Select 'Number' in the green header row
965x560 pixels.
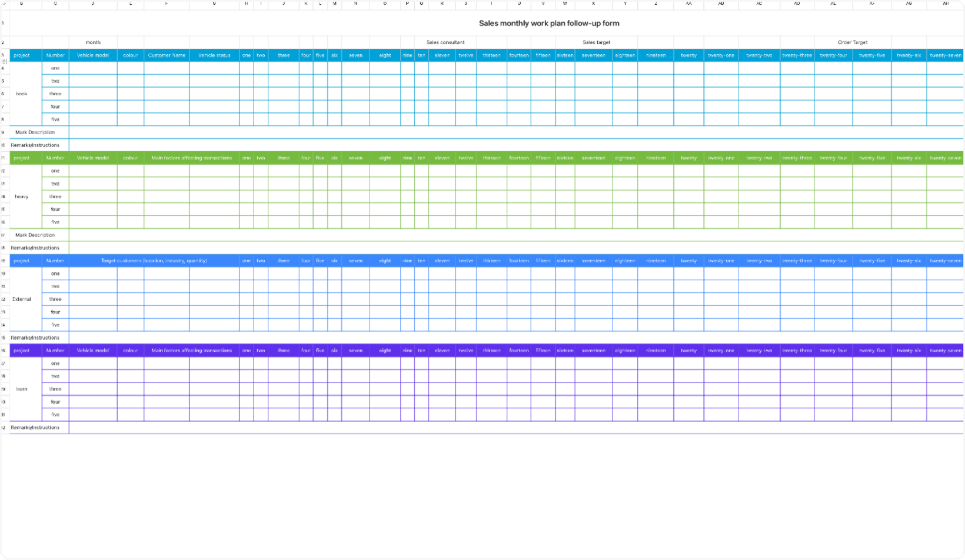coord(55,158)
